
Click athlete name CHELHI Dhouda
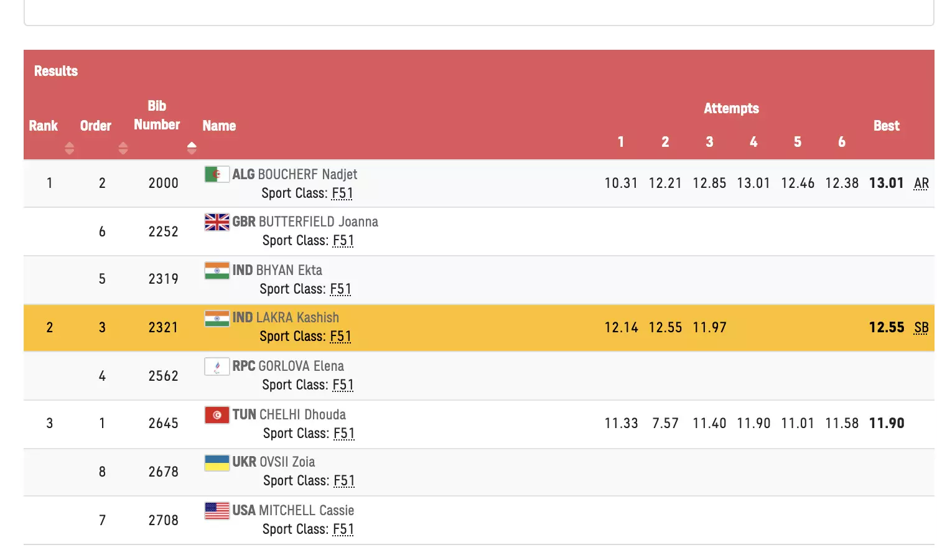click(302, 415)
